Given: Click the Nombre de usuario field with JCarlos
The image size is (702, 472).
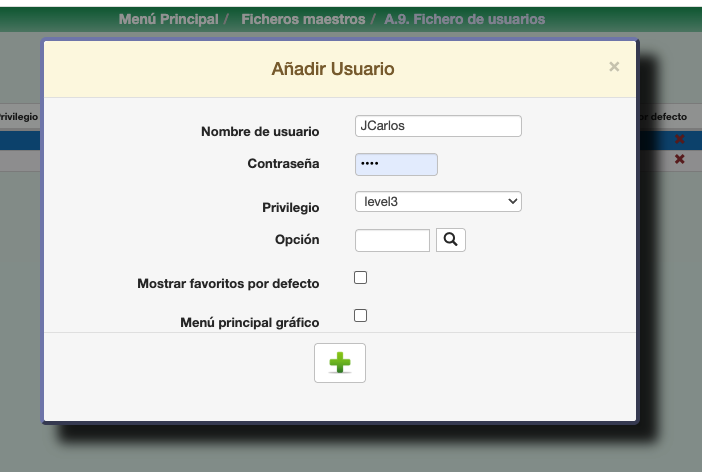Looking at the screenshot, I should (438, 126).
